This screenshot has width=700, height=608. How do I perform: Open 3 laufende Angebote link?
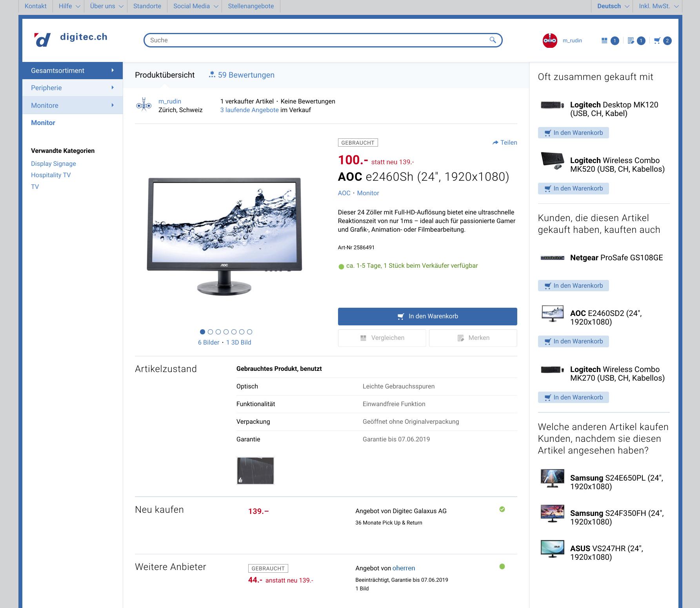249,110
